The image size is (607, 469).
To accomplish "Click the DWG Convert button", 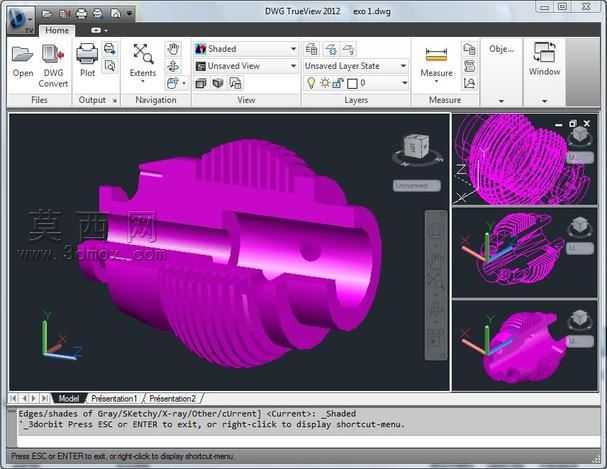I will pyautogui.click(x=53, y=66).
